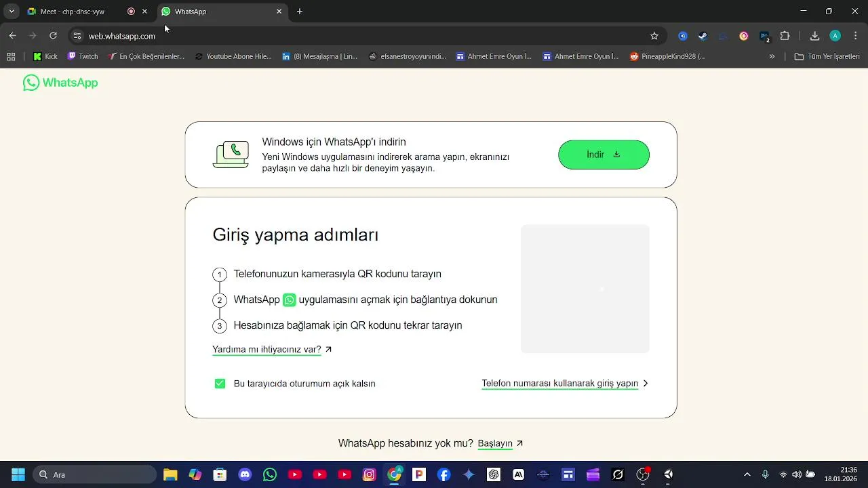Open OBS Studio from taskbar
The image size is (868, 488).
(x=643, y=474)
